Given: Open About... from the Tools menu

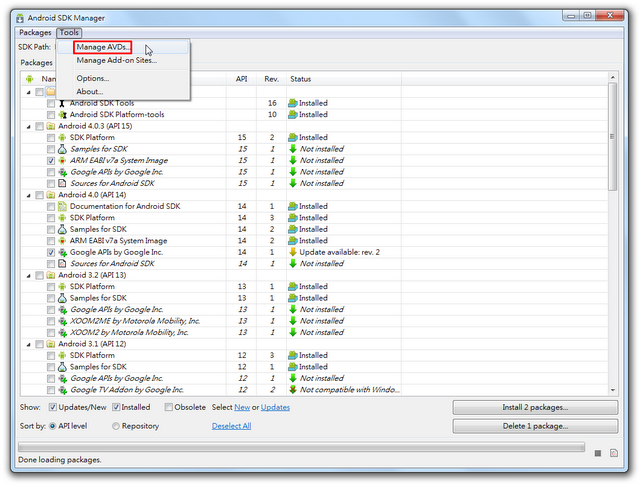Looking at the screenshot, I should 123,92.
